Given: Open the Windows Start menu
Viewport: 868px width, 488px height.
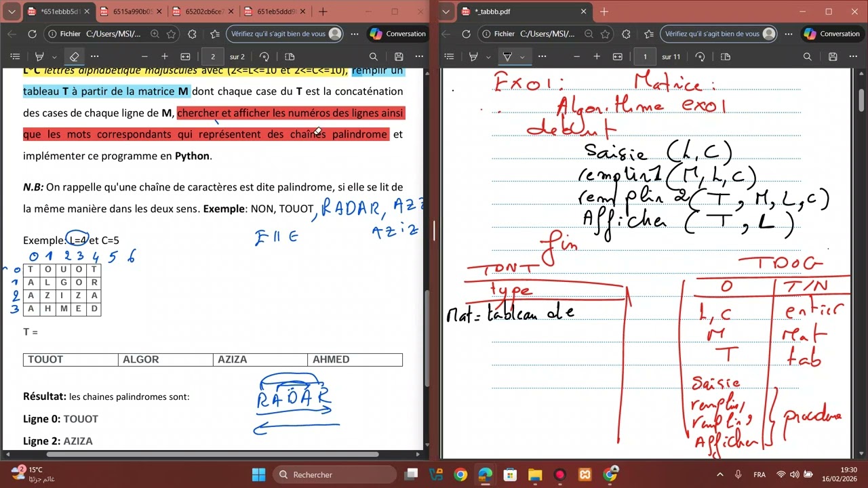Looking at the screenshot, I should tap(259, 474).
